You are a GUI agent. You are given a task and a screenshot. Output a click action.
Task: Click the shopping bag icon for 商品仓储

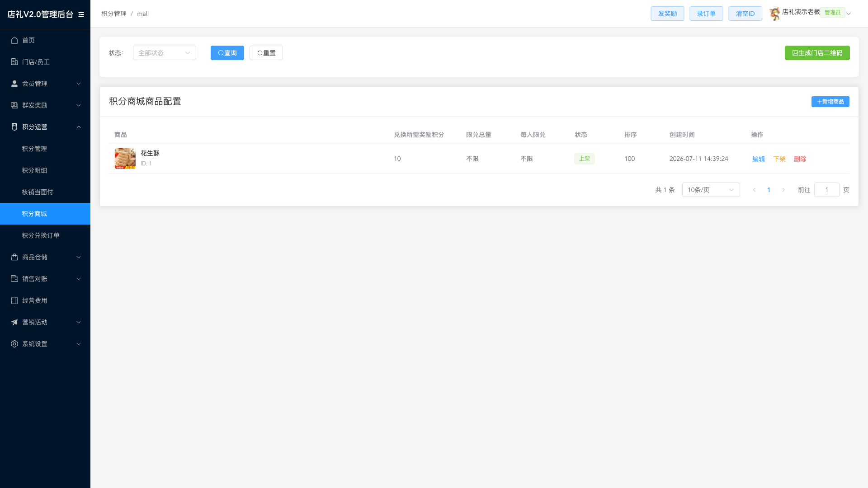pyautogui.click(x=14, y=257)
